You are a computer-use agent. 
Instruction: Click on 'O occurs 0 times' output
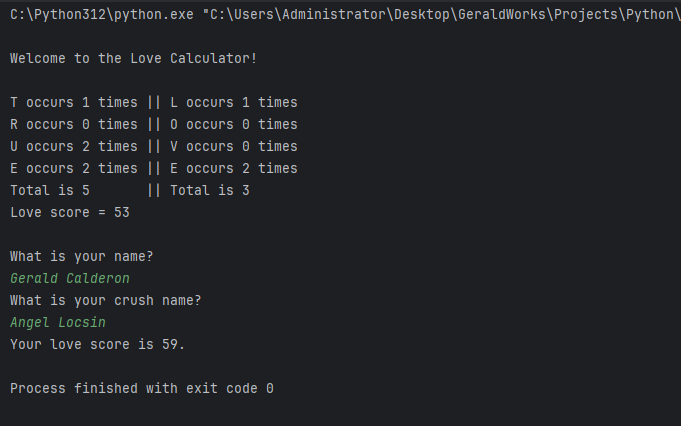(234, 124)
